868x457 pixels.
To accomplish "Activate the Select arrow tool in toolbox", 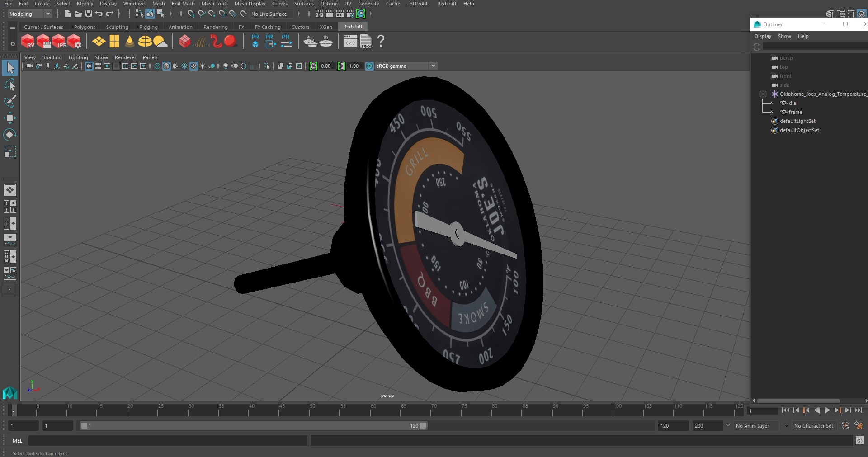I will [x=9, y=68].
